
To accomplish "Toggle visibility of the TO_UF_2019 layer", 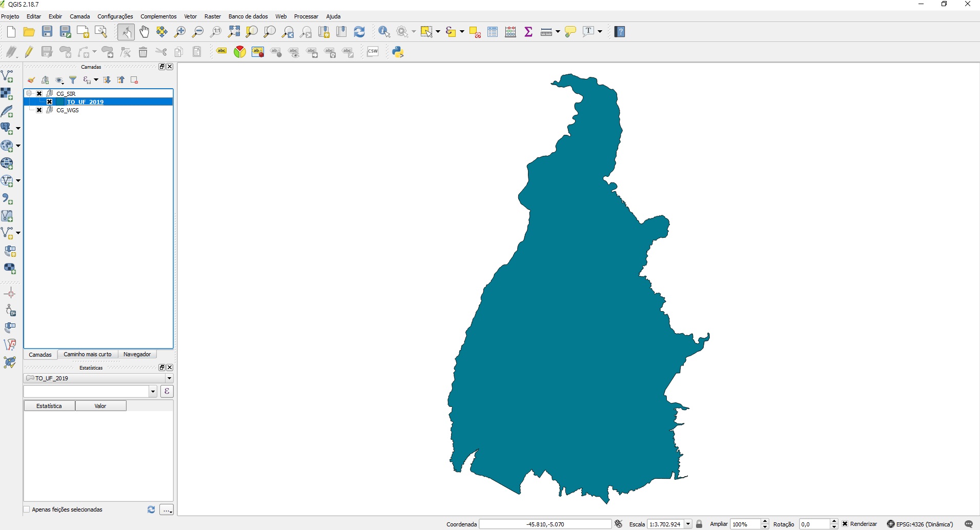I will point(50,102).
